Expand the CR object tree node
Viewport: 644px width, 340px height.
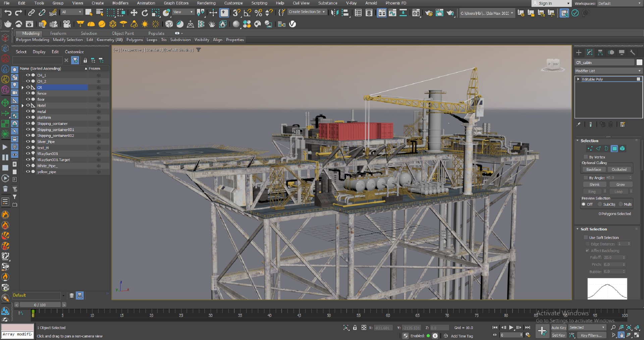tap(23, 87)
